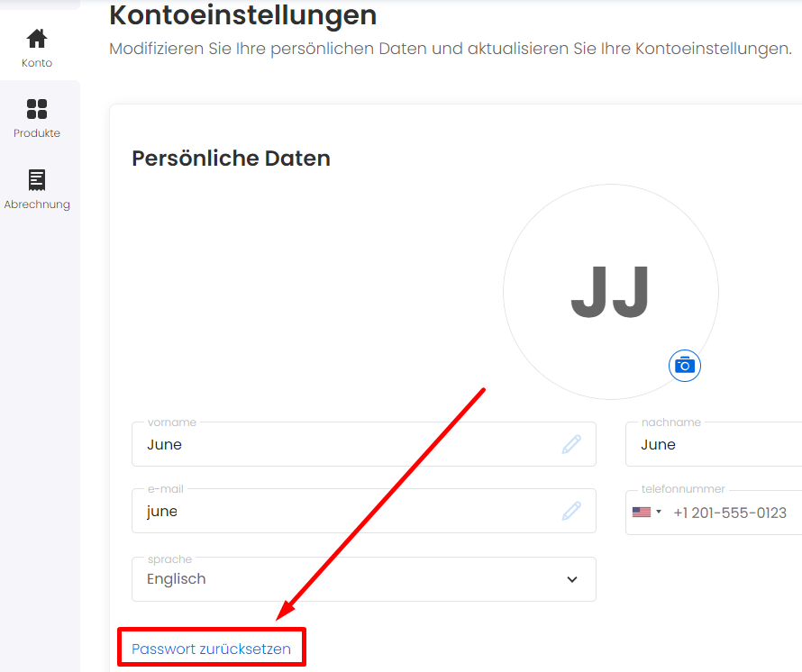
Task: Click the pencil icon in the e-mail field
Action: [x=571, y=511]
